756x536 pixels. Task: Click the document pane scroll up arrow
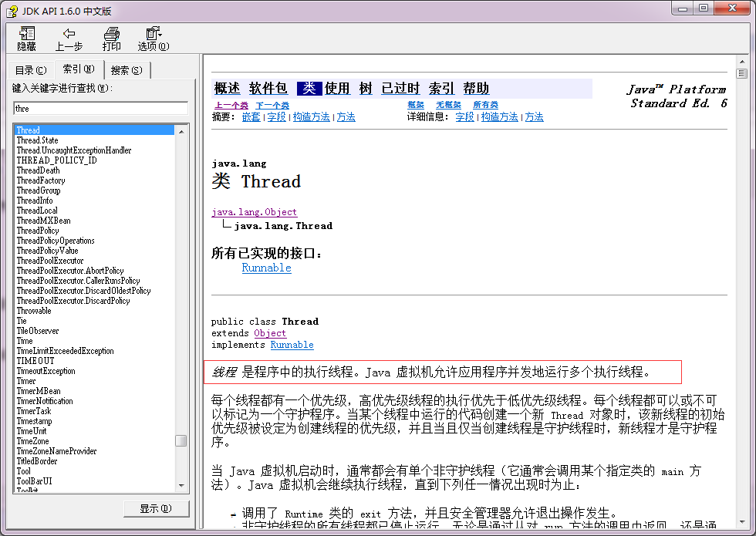(741, 62)
